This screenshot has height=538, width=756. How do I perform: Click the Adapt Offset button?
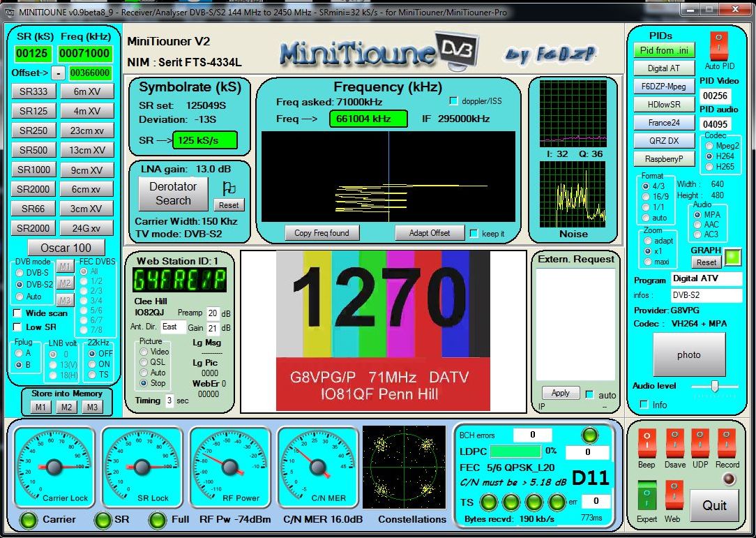click(430, 233)
